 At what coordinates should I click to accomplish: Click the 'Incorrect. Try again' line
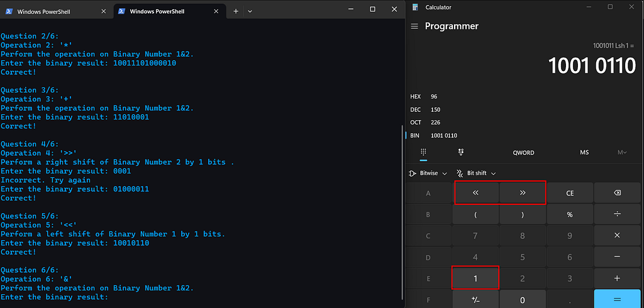click(x=45, y=180)
